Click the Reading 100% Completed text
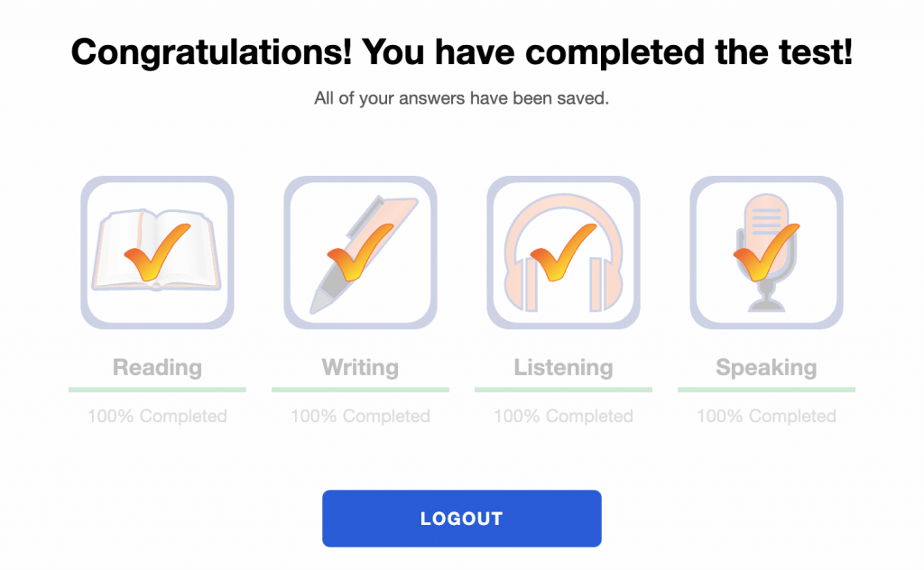Viewport: 924px width, 570px height. [x=157, y=417]
